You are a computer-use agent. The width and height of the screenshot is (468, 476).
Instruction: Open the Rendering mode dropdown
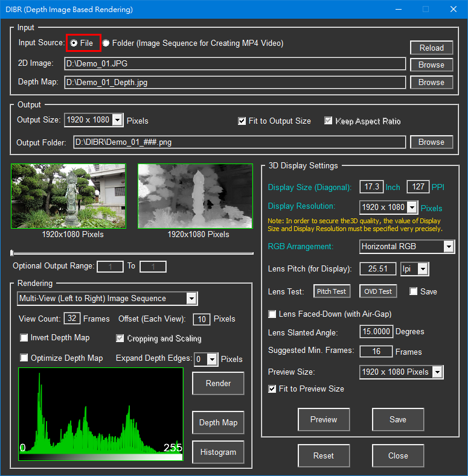pyautogui.click(x=191, y=299)
